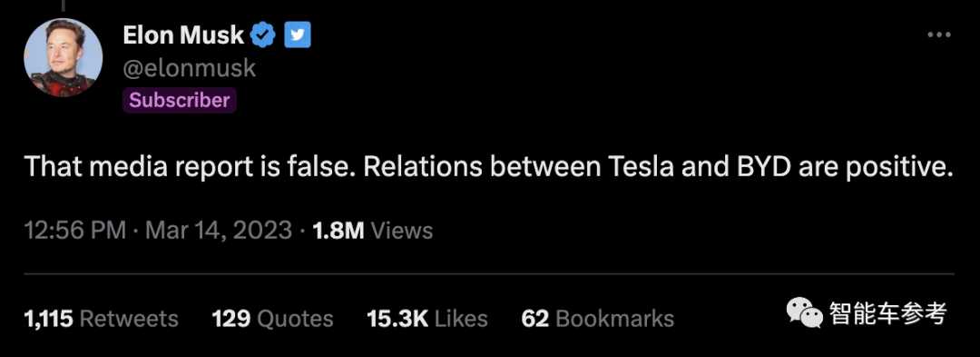Viewport: 980px width, 357px height.
Task: Select the purple Subscriber badge
Action: click(x=180, y=100)
